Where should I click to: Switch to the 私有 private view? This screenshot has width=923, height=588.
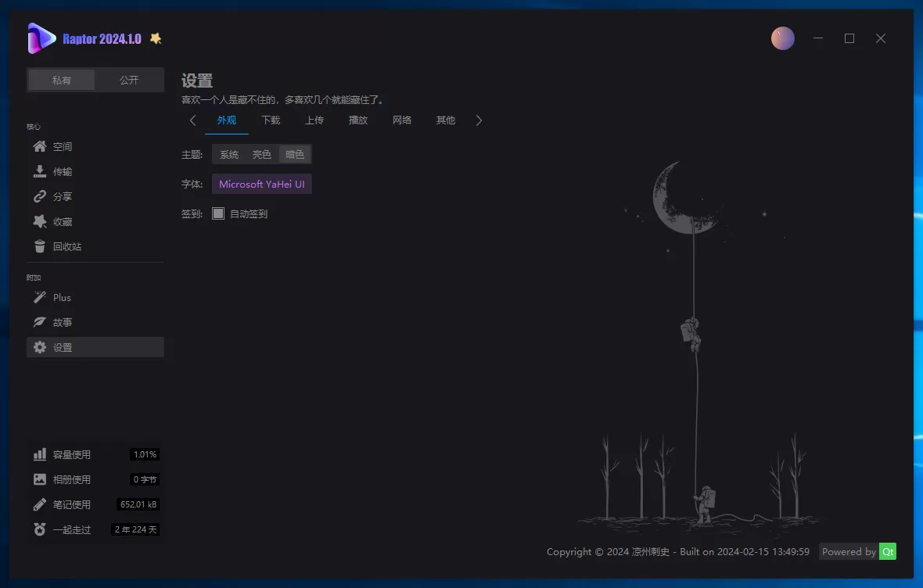tap(61, 80)
